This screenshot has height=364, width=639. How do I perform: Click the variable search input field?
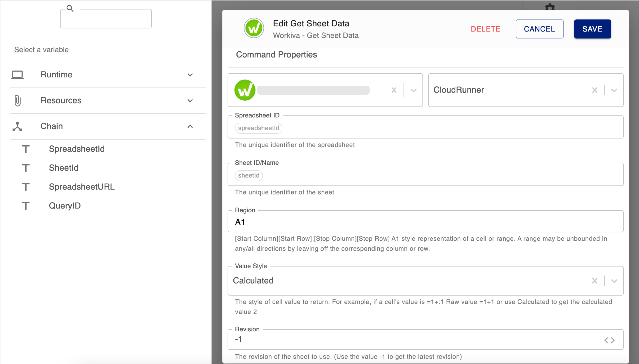106,19
